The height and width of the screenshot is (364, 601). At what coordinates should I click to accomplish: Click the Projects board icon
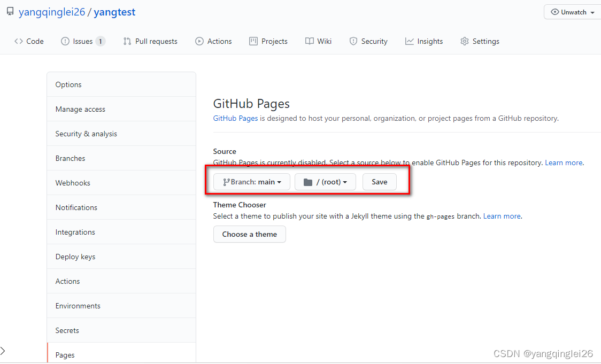tap(253, 41)
